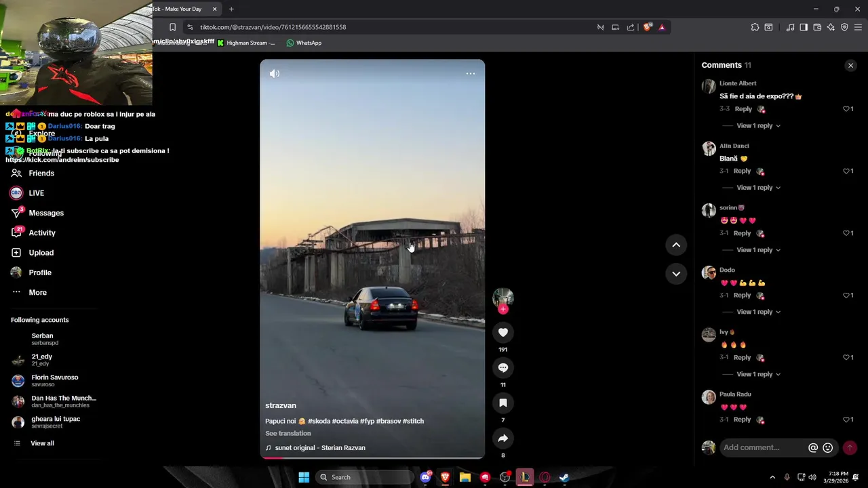This screenshot has width=868, height=488.
Task: Like Ivy's comment
Action: [x=846, y=357]
